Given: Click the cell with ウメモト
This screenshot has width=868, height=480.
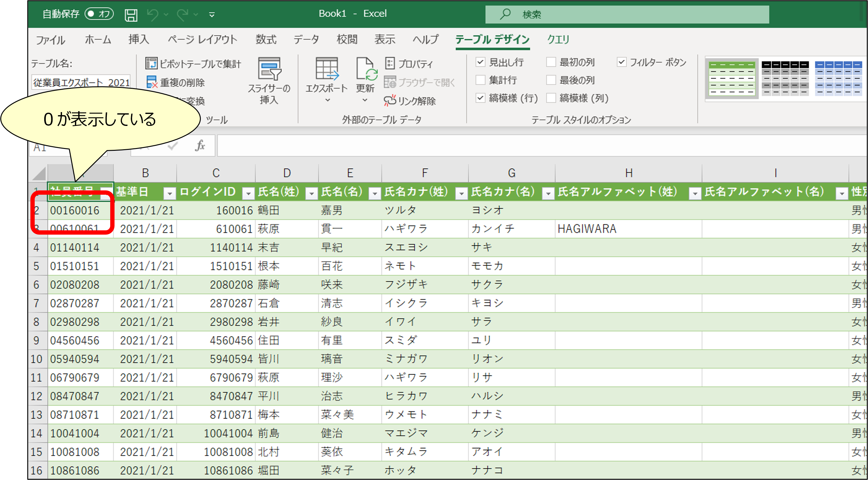Looking at the screenshot, I should pyautogui.click(x=425, y=415).
